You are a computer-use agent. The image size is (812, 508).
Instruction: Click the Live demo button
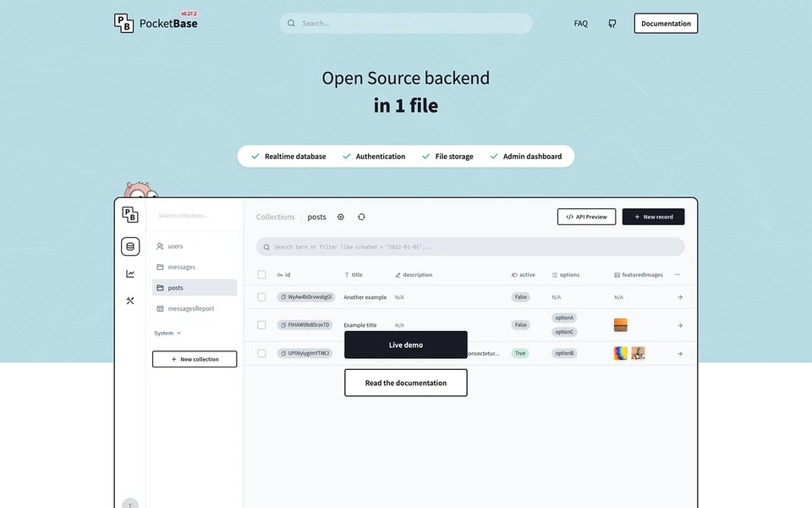point(405,345)
